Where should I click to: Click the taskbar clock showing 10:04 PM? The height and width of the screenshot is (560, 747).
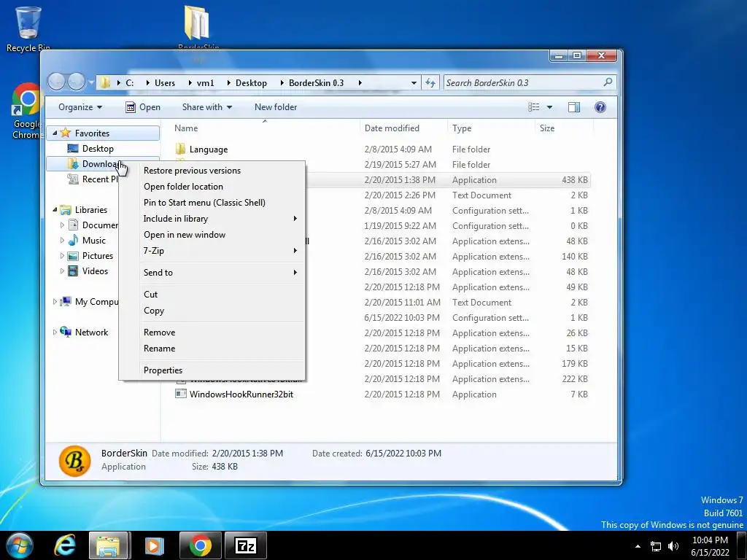coord(710,545)
